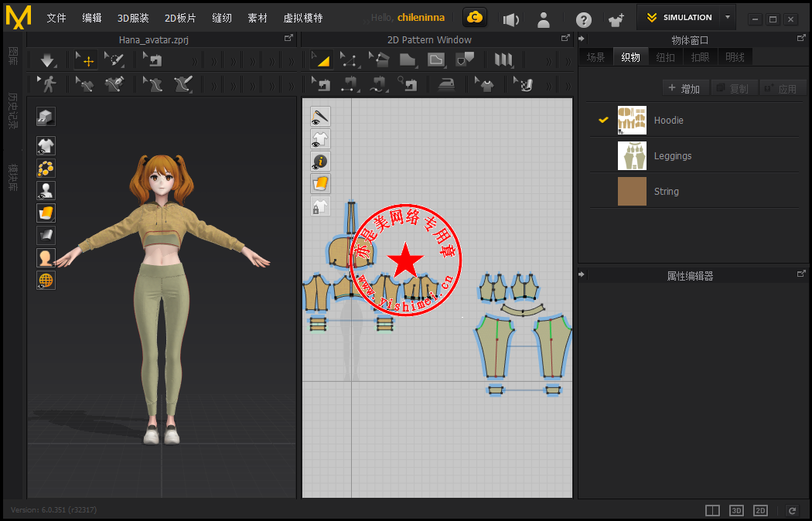Click the simulate down-arrow tool icon
Viewport: 812px width, 521px height.
point(48,60)
